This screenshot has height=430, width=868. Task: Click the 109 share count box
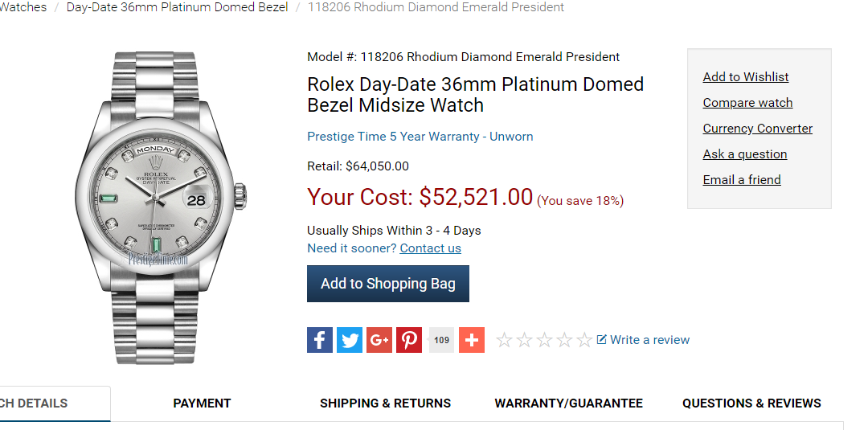[441, 340]
